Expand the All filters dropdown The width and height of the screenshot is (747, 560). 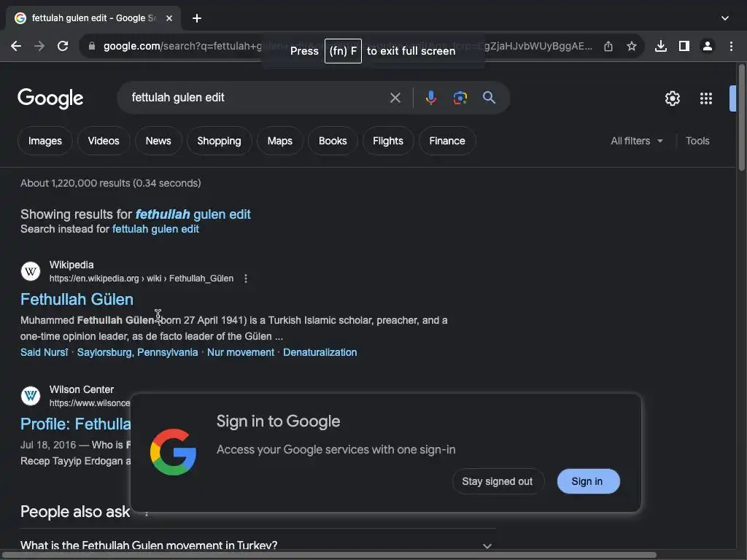[636, 141]
